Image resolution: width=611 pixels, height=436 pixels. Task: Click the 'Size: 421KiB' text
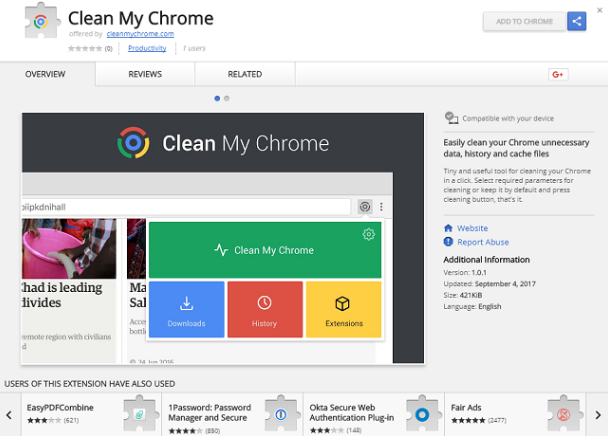pyautogui.click(x=463, y=295)
